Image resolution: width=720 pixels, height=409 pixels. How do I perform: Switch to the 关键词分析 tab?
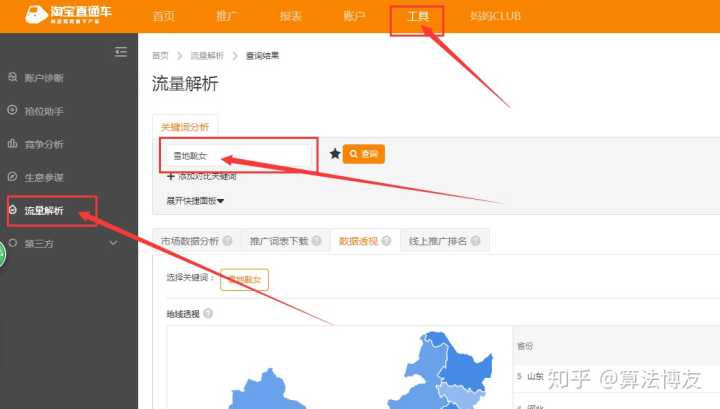pos(185,127)
